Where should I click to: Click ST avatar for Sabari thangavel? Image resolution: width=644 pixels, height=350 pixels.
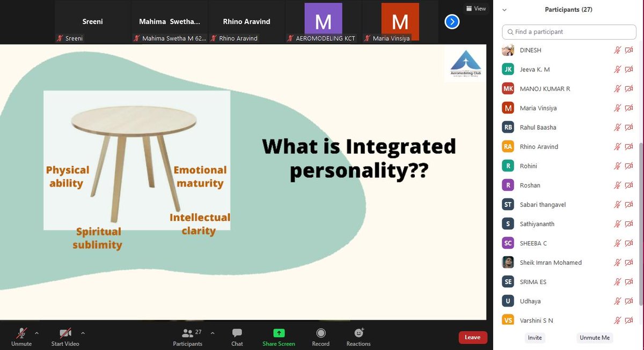(508, 204)
